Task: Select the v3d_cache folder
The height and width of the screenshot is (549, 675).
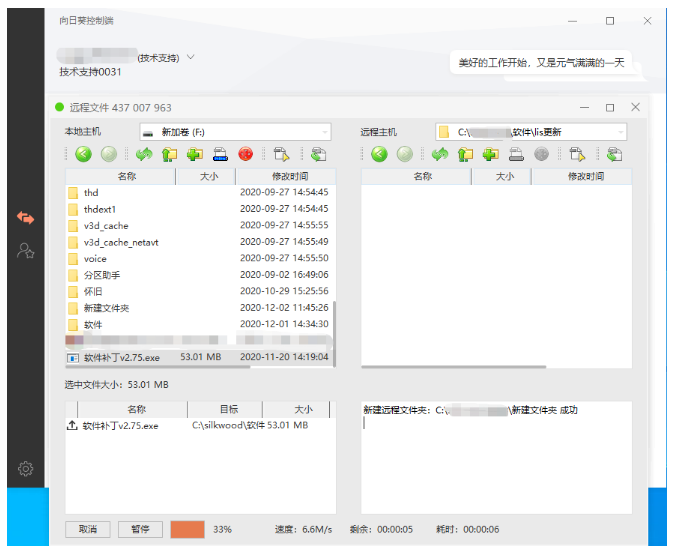Action: [200, 225]
